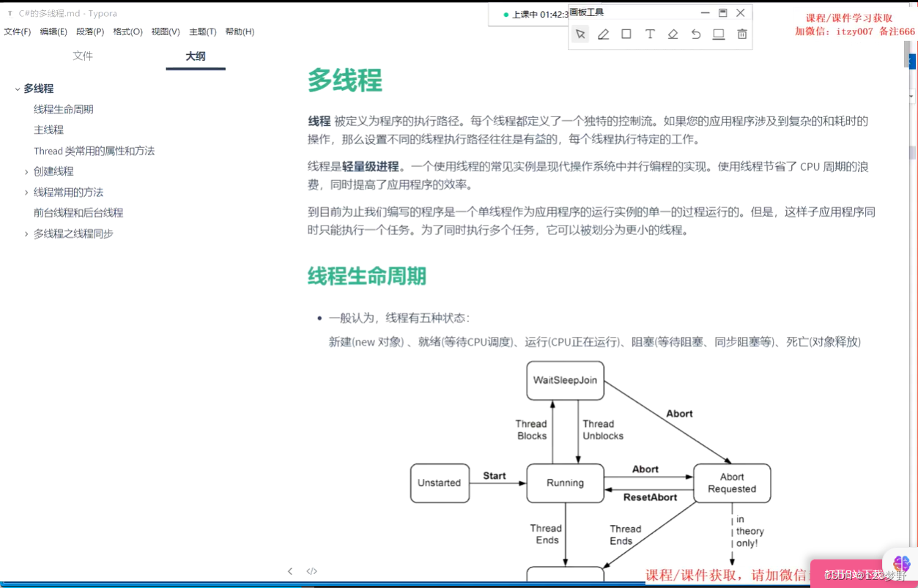Switch to the 文件 sidebar tab
This screenshot has width=918, height=588.
[x=83, y=56]
